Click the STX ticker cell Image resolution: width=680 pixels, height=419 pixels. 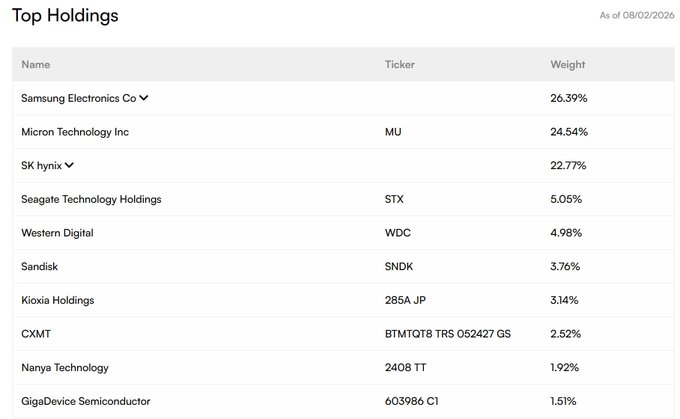[394, 199]
